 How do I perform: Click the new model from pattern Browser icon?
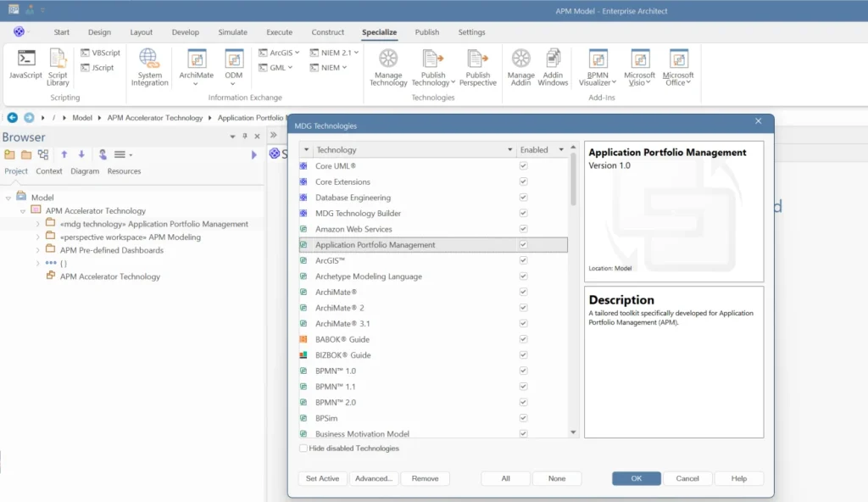9,154
